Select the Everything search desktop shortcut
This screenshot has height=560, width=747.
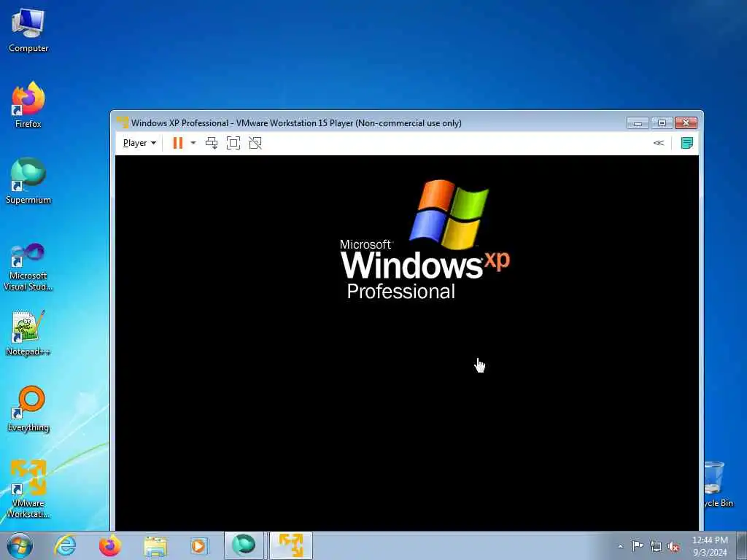pyautogui.click(x=28, y=409)
